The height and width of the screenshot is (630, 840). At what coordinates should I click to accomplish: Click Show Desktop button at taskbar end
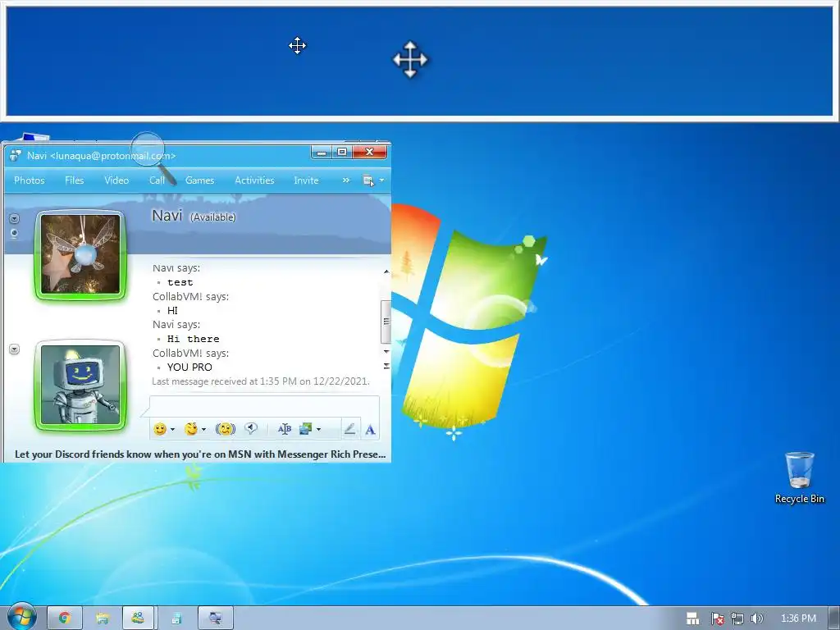tap(833, 619)
